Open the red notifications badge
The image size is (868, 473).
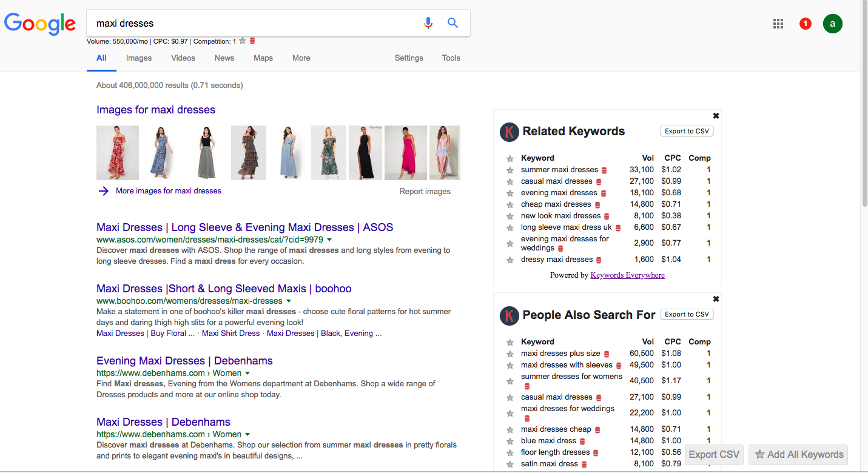pos(806,24)
